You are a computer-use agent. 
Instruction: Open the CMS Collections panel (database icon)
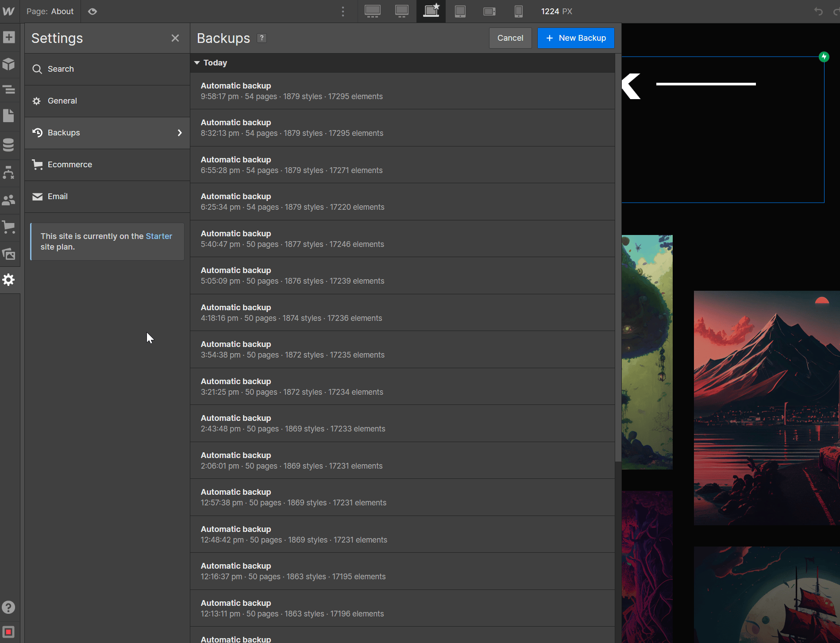(x=9, y=145)
